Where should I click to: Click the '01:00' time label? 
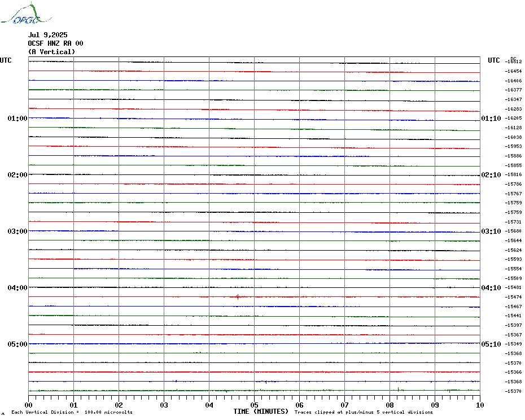(17, 119)
